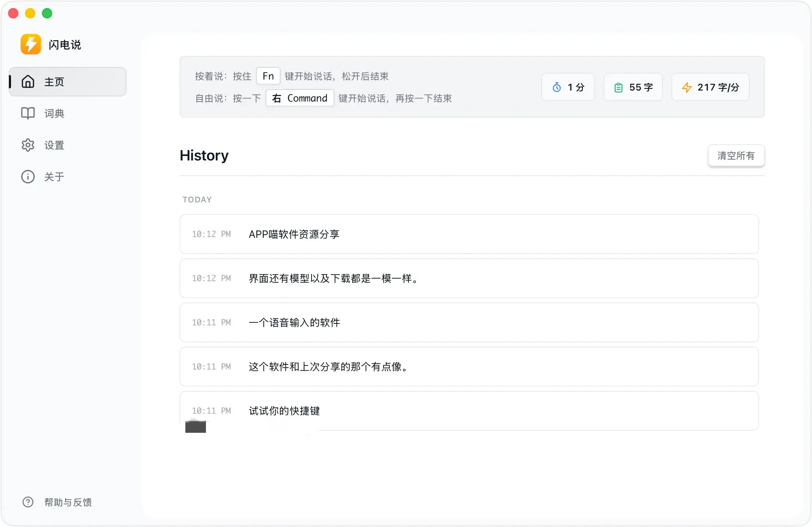
Task: Click the 自由说 instruction text
Action: coord(323,98)
